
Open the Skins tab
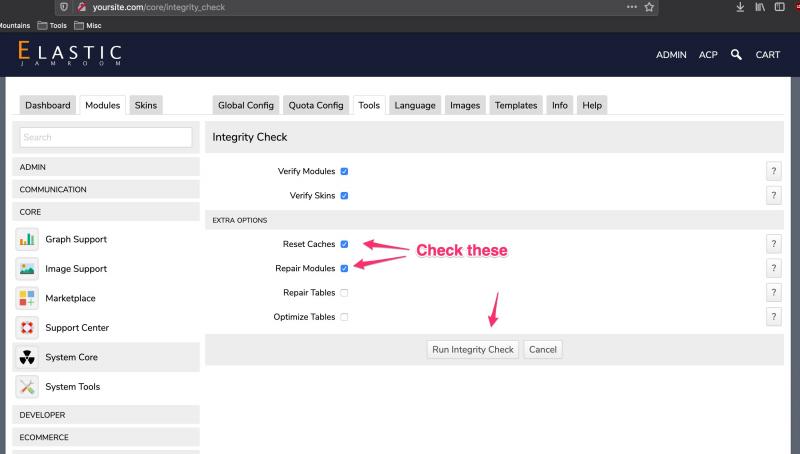tap(145, 106)
